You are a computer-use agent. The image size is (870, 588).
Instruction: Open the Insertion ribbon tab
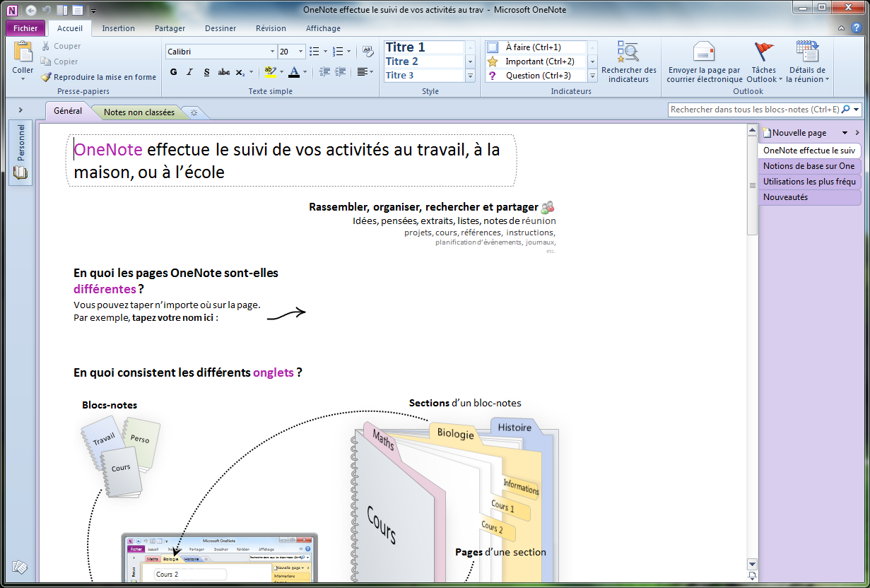118,28
